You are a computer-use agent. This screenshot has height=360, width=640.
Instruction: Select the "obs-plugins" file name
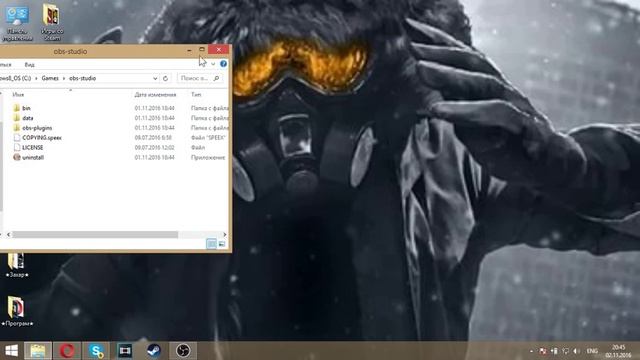[x=37, y=128]
